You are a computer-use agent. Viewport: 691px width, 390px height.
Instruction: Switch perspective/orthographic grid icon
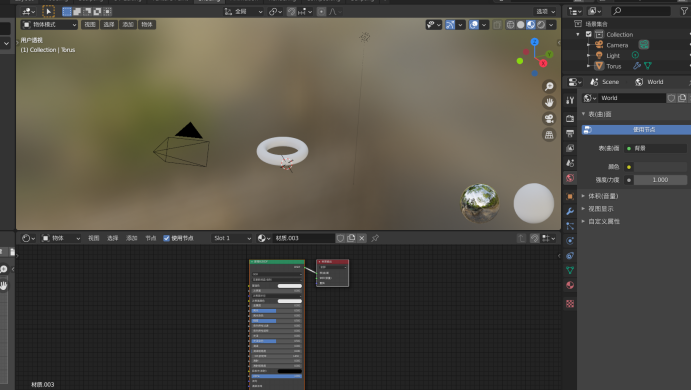coord(549,135)
